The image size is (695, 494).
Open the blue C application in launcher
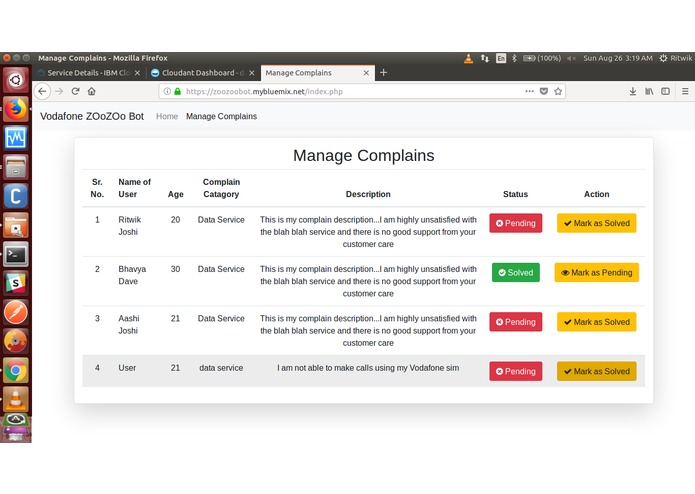[16, 196]
